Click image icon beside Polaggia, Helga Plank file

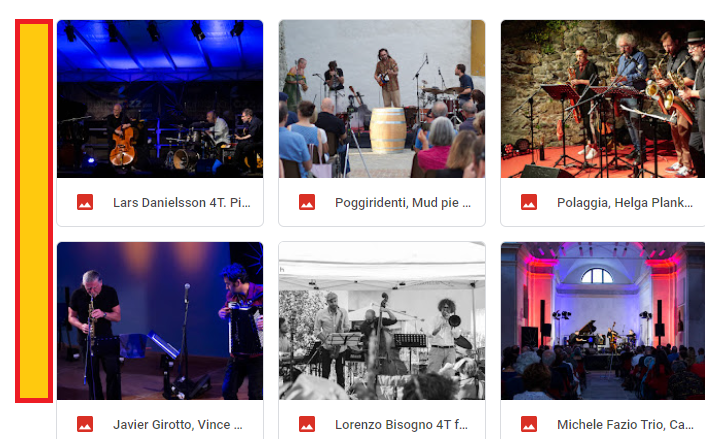point(529,202)
